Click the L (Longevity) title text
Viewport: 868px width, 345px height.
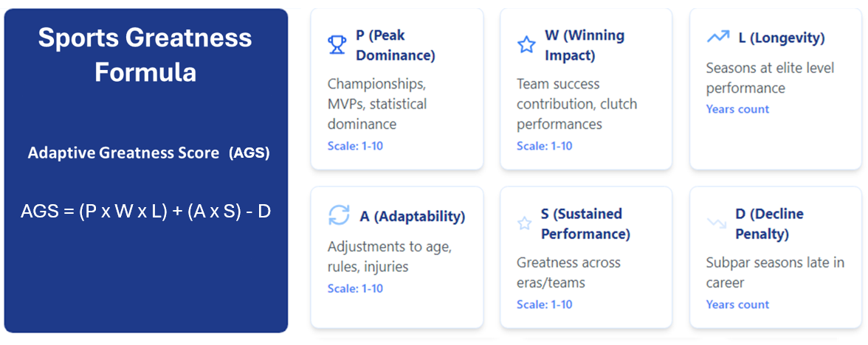point(782,38)
